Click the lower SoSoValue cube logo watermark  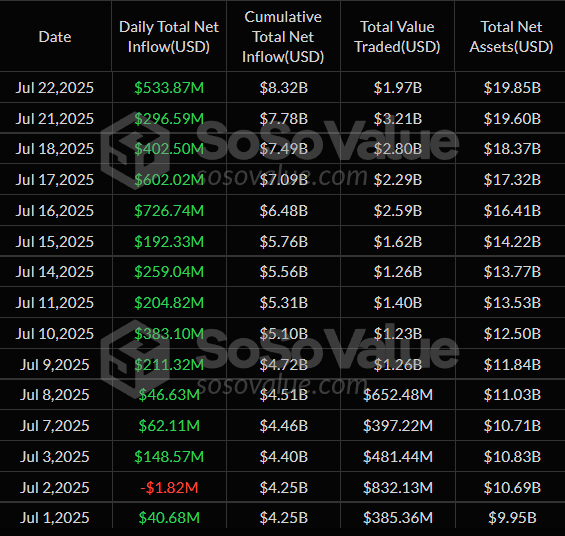pyautogui.click(x=135, y=358)
